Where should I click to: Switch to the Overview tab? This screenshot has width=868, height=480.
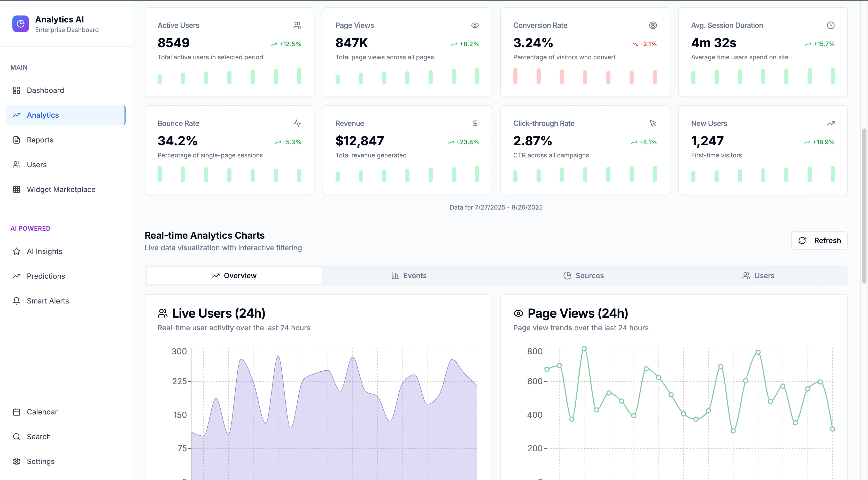(x=234, y=276)
